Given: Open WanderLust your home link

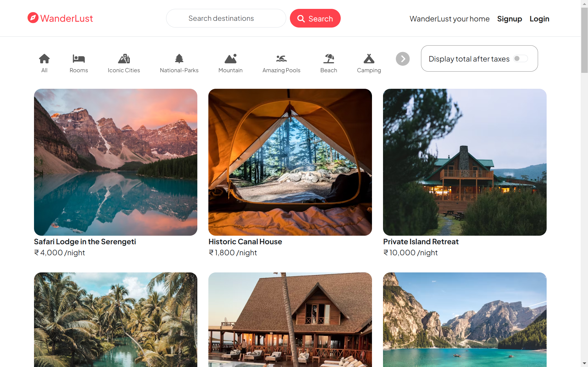Looking at the screenshot, I should click(x=450, y=19).
